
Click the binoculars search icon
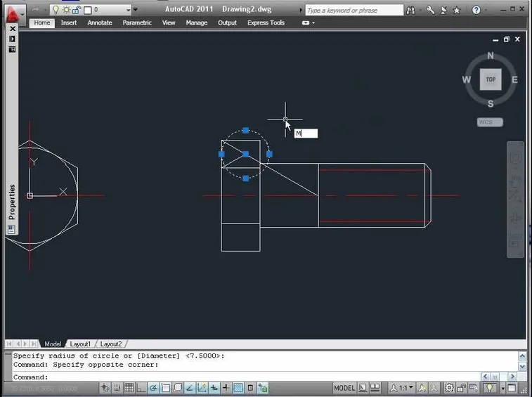click(410, 11)
